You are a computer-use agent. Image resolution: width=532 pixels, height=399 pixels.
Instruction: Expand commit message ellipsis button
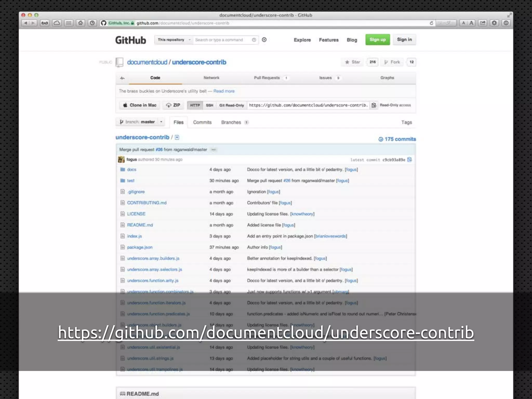(x=214, y=150)
